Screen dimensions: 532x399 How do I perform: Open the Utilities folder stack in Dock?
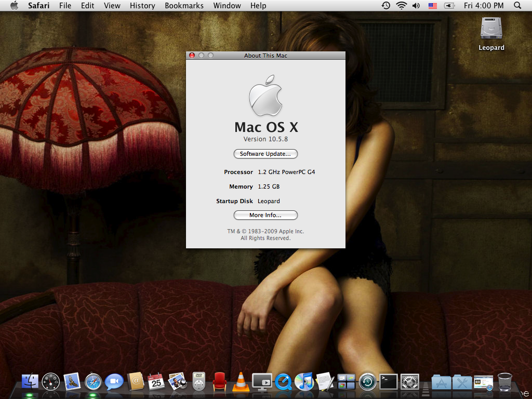[462, 382]
